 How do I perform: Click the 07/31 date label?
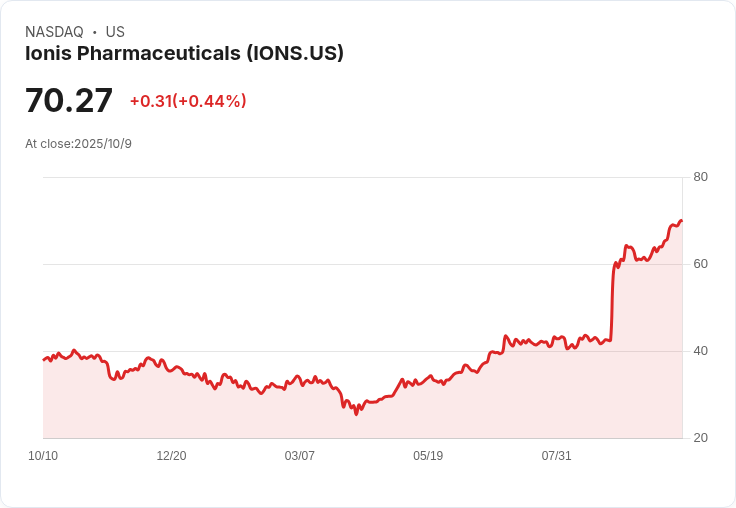click(x=556, y=456)
